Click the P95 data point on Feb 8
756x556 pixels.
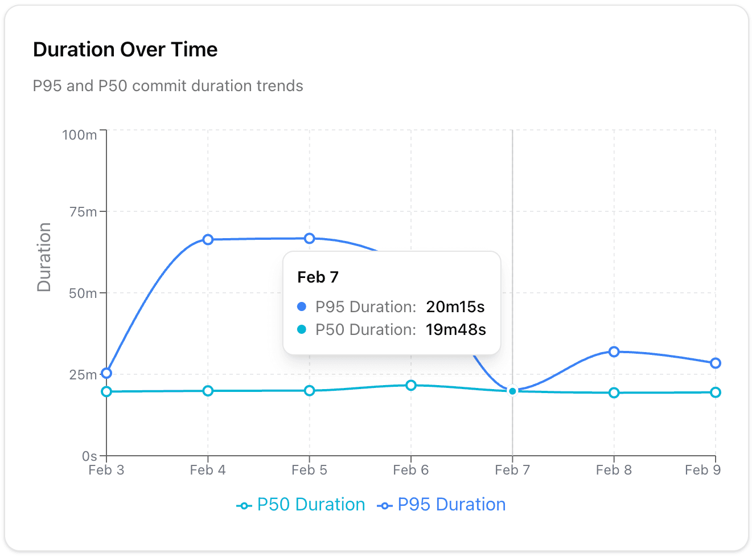[x=614, y=351]
